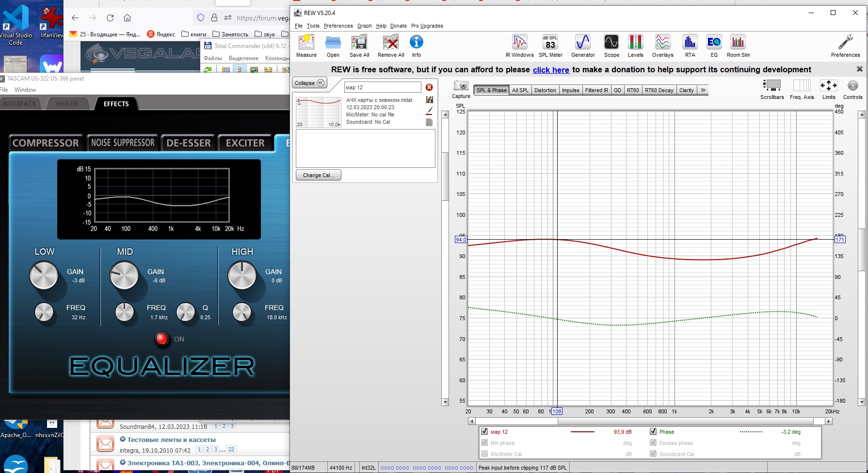This screenshot has height=473, width=868.
Task: Toggle the Mic/Meter Cal checkbox
Action: [x=484, y=454]
